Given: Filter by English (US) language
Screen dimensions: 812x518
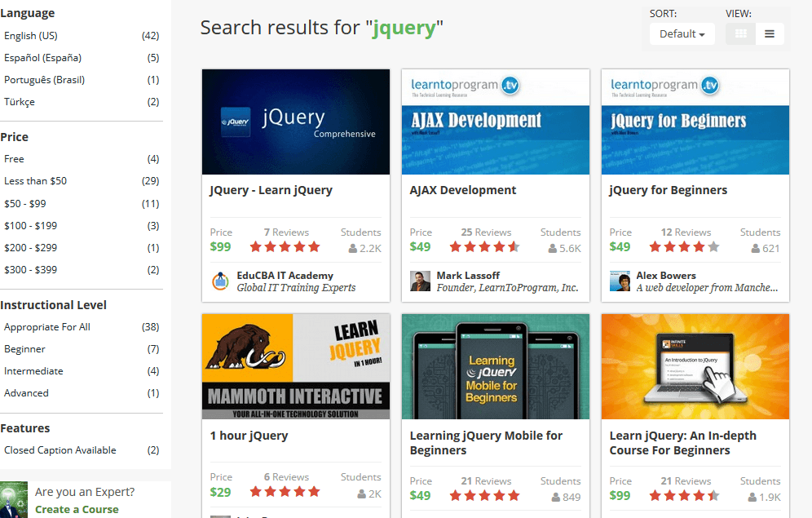Looking at the screenshot, I should click(82, 36).
